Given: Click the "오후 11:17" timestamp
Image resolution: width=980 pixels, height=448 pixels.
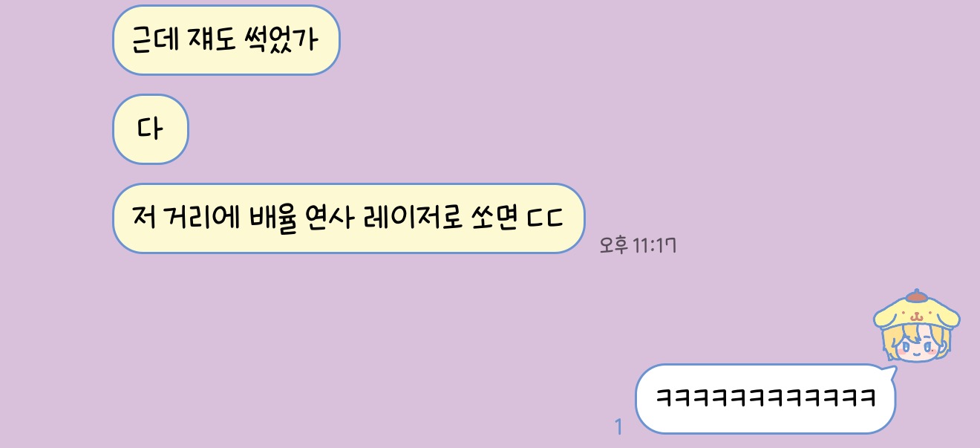Looking at the screenshot, I should [x=638, y=245].
